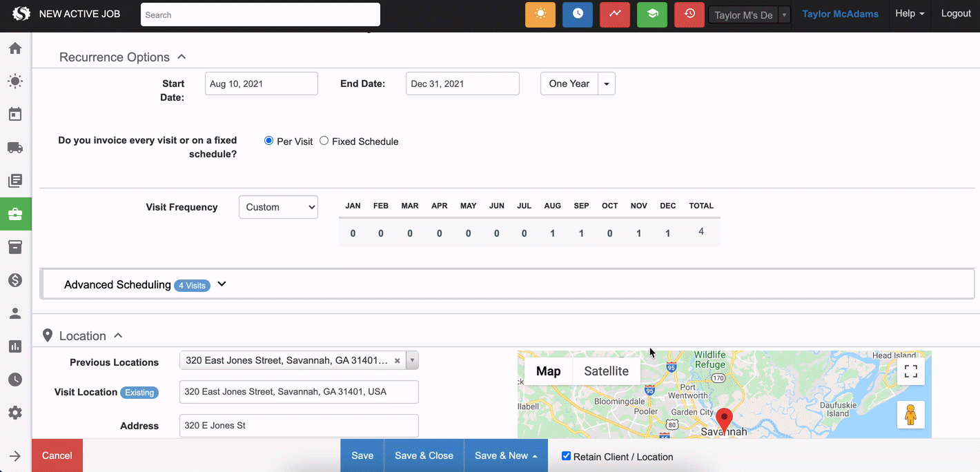The image size is (980, 472).
Task: Open the Visit Frequency dropdown
Action: (278, 207)
